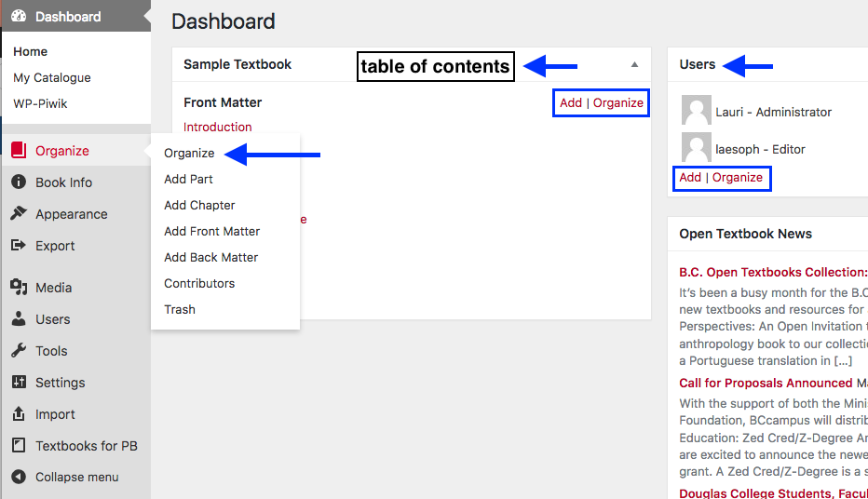Open Media using its camera-music icon

(x=19, y=287)
